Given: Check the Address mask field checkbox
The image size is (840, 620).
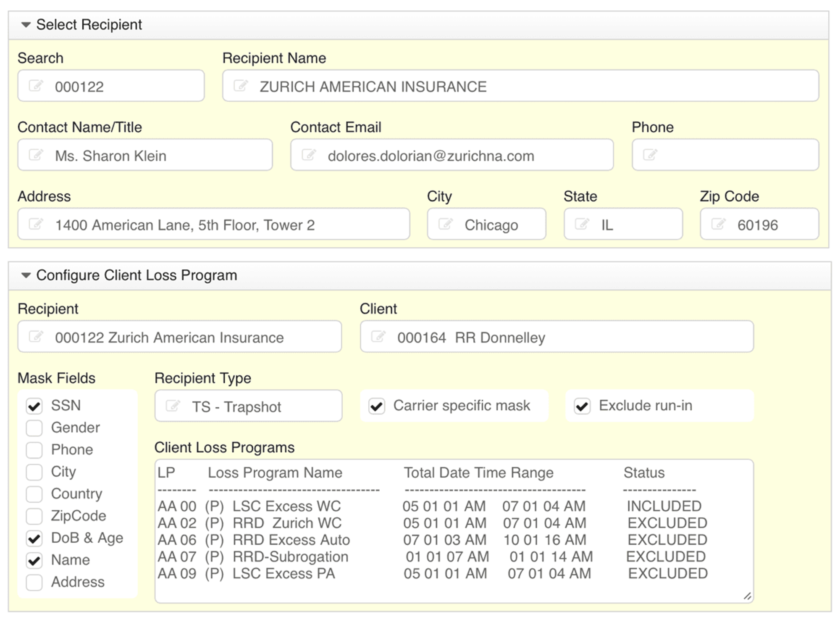Looking at the screenshot, I should (x=34, y=583).
